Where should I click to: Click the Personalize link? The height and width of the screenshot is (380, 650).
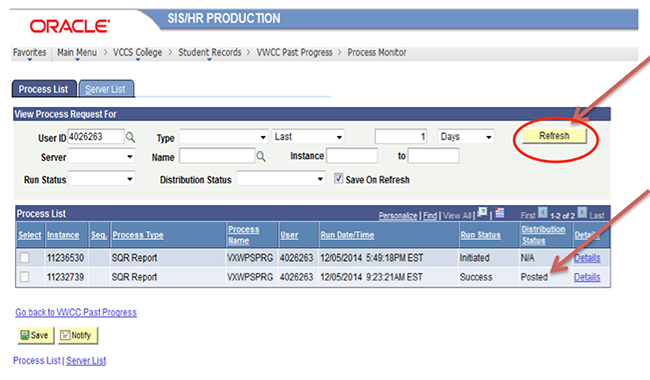(398, 215)
